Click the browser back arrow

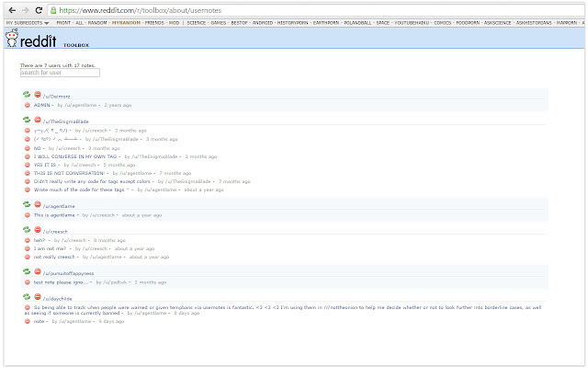point(12,10)
